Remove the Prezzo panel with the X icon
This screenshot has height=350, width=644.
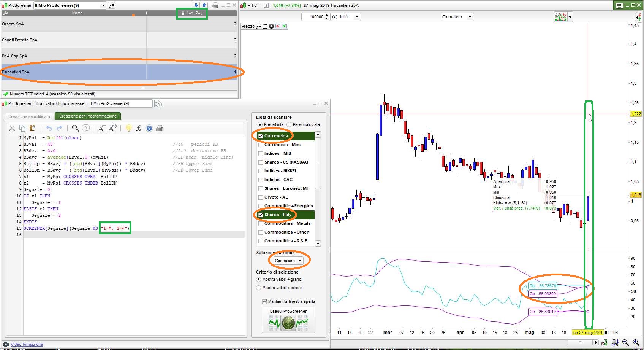click(x=271, y=26)
